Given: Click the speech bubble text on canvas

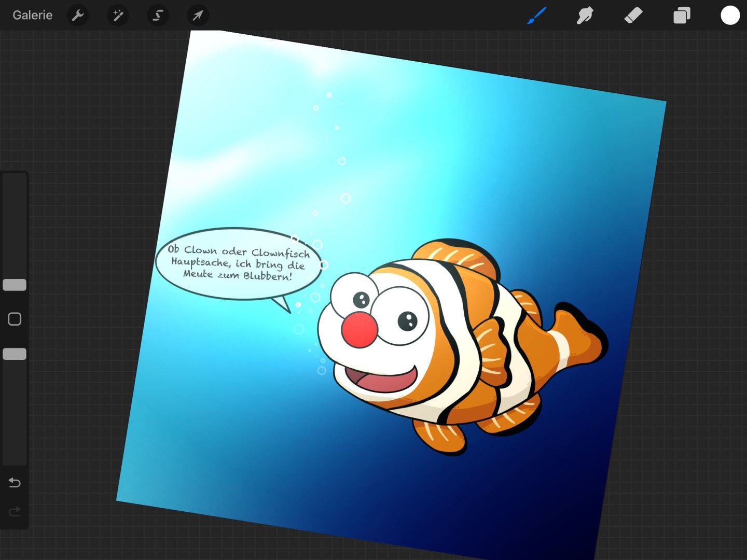Looking at the screenshot, I should click(x=239, y=263).
